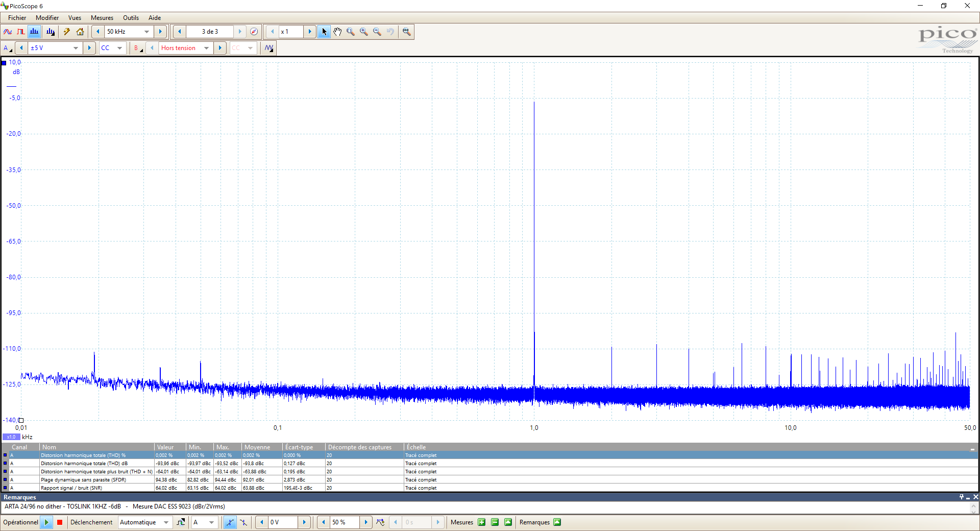Viewport: 980px width, 531px height.
Task: Increase channel A ±5 V range
Action: tap(89, 48)
